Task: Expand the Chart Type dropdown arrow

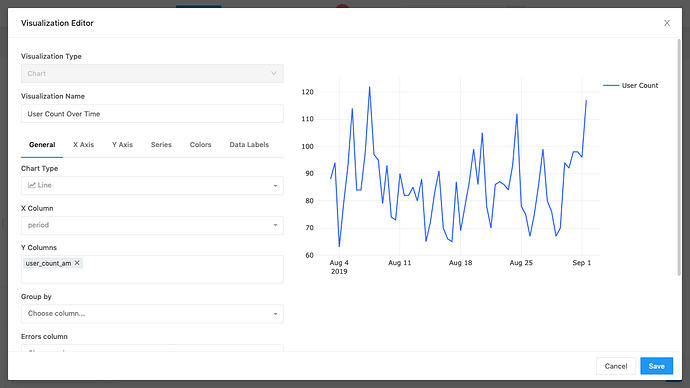Action: (x=275, y=186)
